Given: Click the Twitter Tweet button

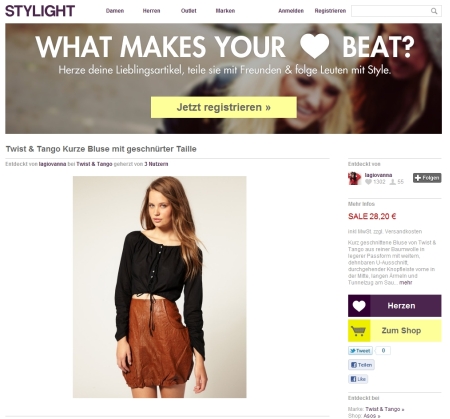Looking at the screenshot, I should pyautogui.click(x=360, y=351).
